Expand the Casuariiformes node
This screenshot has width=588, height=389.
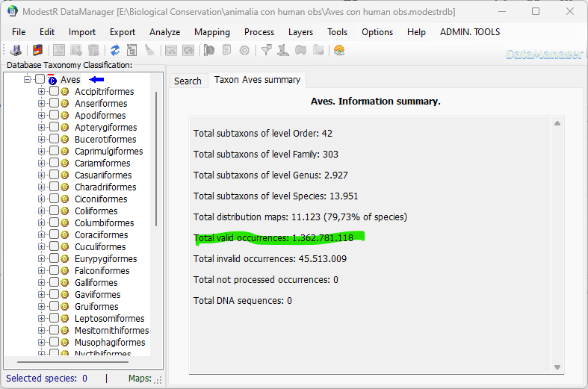click(x=41, y=175)
